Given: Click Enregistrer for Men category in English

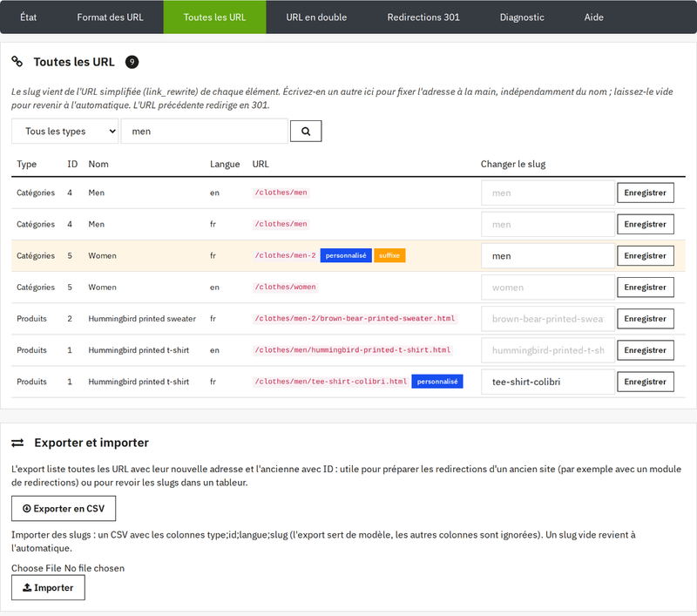Looking at the screenshot, I should pyautogui.click(x=645, y=193).
